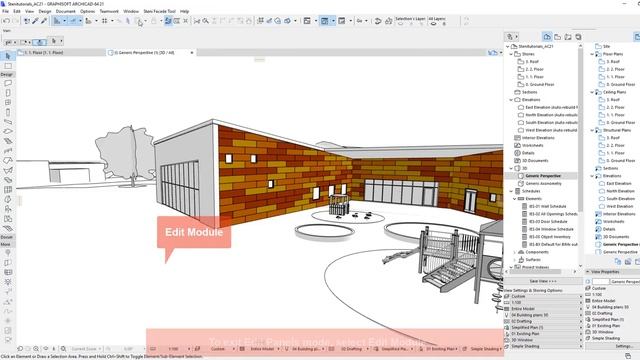
Task: Open the 1:100 scale dropdown in view settings
Action: [x=543, y=302]
